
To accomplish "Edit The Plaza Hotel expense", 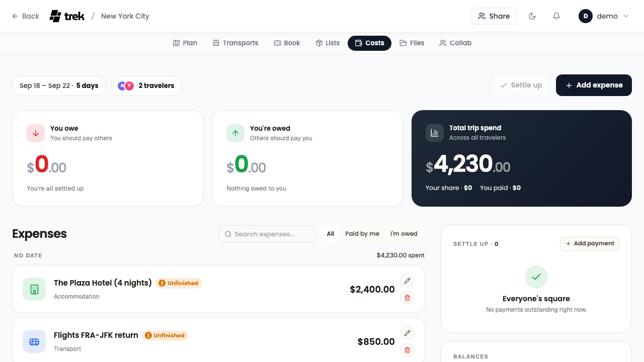I will point(407,281).
